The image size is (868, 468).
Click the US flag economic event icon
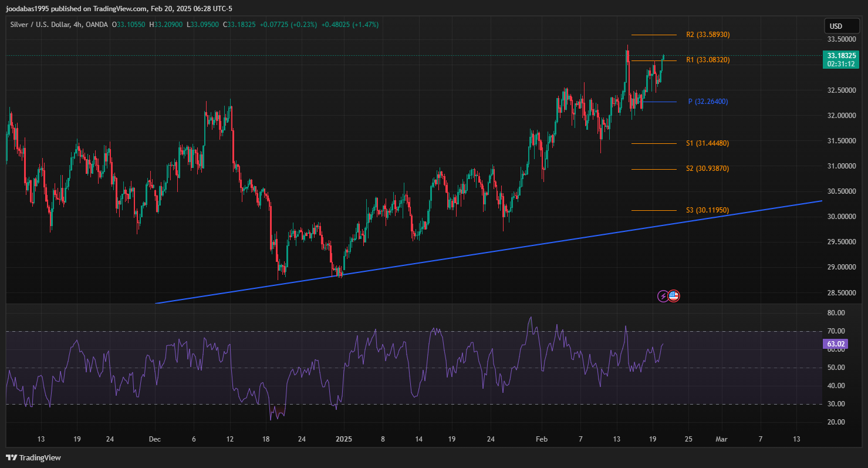(x=674, y=296)
